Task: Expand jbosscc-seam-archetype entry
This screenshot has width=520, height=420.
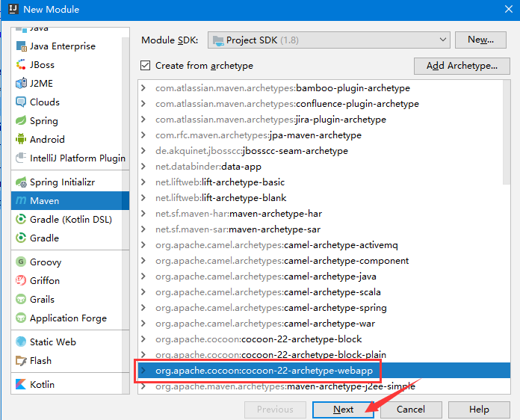Action: 143,151
